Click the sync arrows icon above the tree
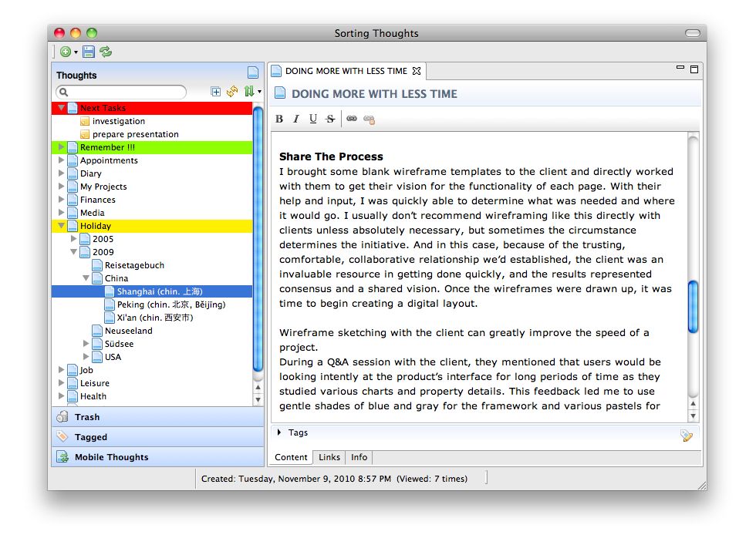Viewport: 756px width, 545px height. 232,91
